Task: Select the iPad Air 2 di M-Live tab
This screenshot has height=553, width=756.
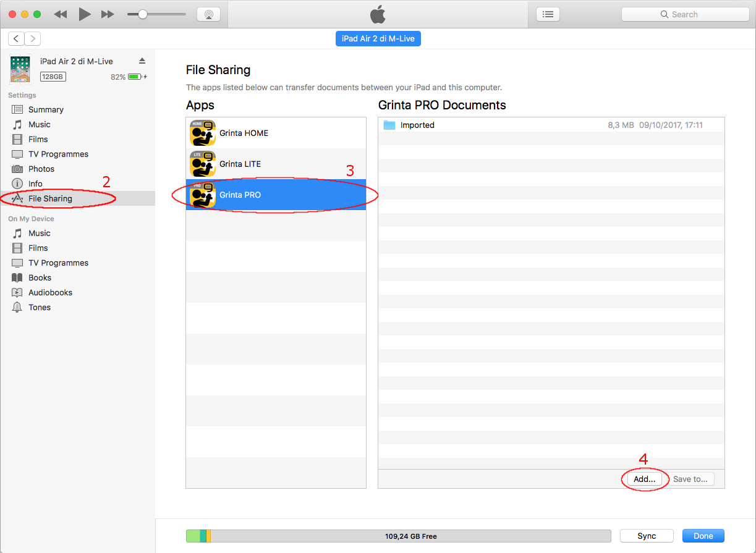Action: [378, 38]
